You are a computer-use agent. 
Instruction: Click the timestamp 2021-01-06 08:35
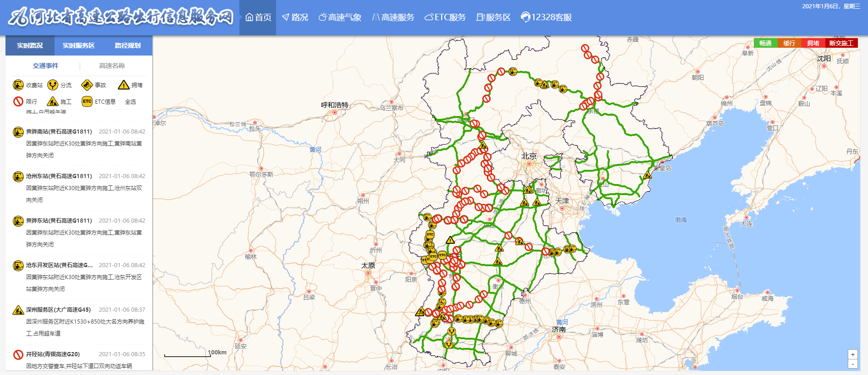point(122,354)
